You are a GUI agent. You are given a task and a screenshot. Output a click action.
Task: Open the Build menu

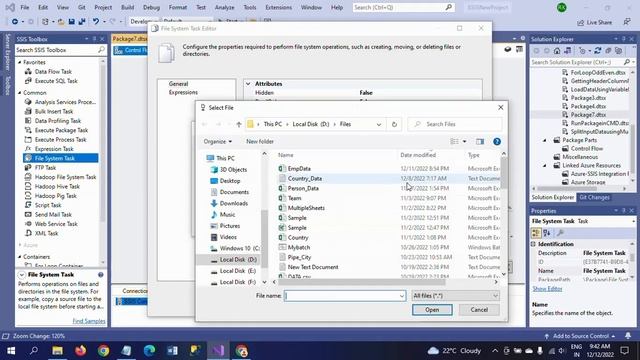pyautogui.click(x=127, y=7)
